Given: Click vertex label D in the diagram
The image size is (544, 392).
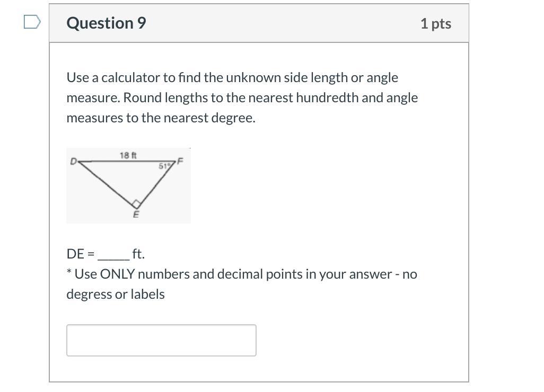Looking at the screenshot, I should point(73,161).
